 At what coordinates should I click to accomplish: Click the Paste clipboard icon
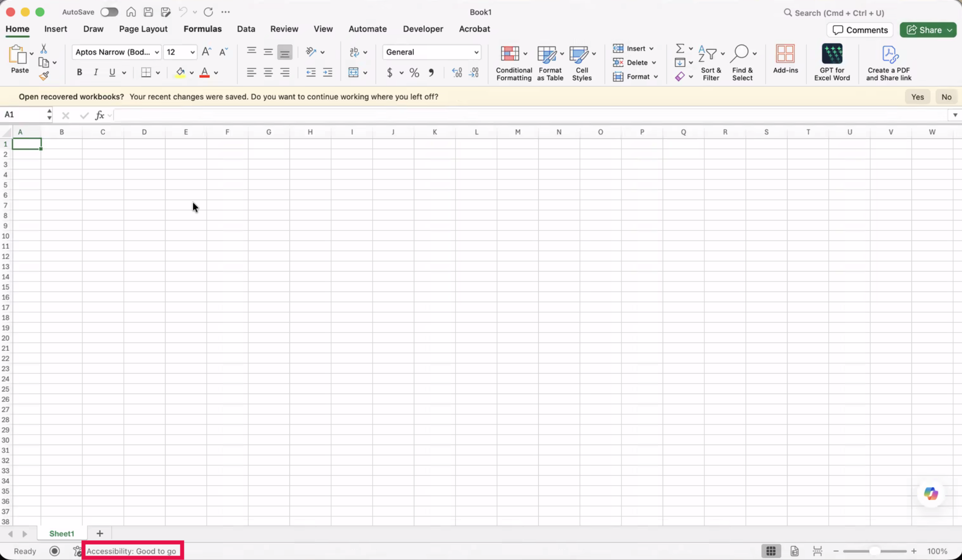tap(18, 55)
